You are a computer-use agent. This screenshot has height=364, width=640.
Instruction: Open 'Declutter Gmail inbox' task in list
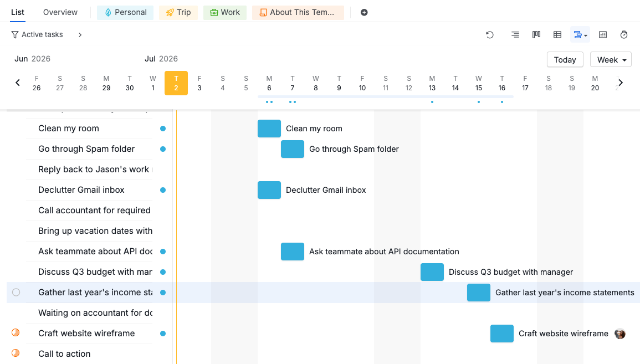click(81, 189)
